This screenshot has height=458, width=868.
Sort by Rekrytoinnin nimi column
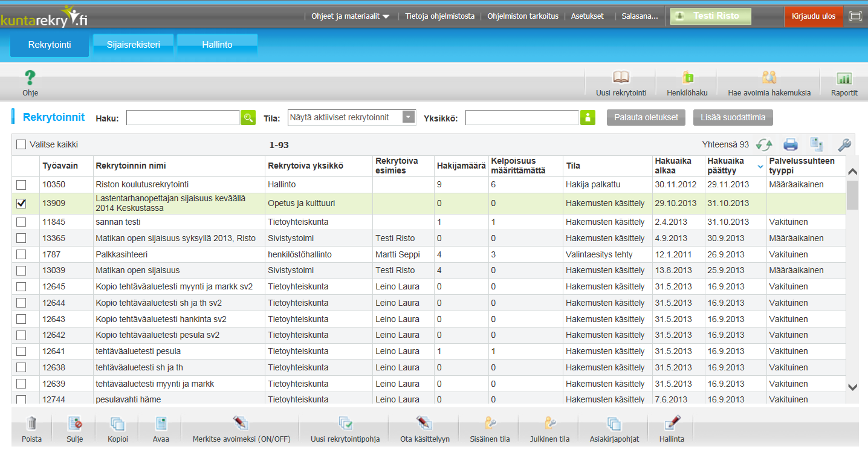(180, 166)
